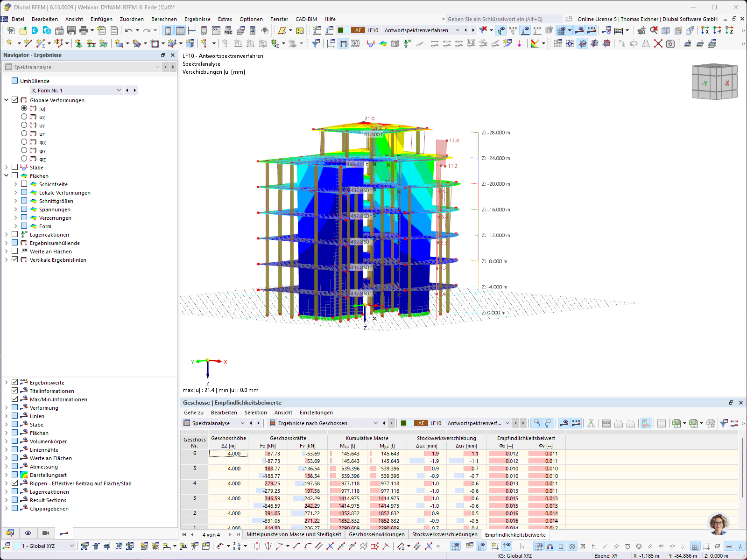
Task: Click the red X delete icon in second toolbar
Action: (x=658, y=43)
